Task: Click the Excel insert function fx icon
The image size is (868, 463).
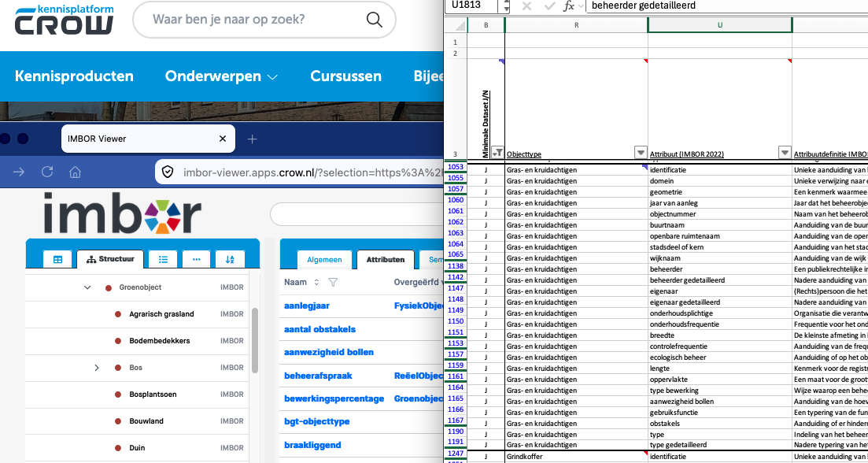Action: point(569,6)
